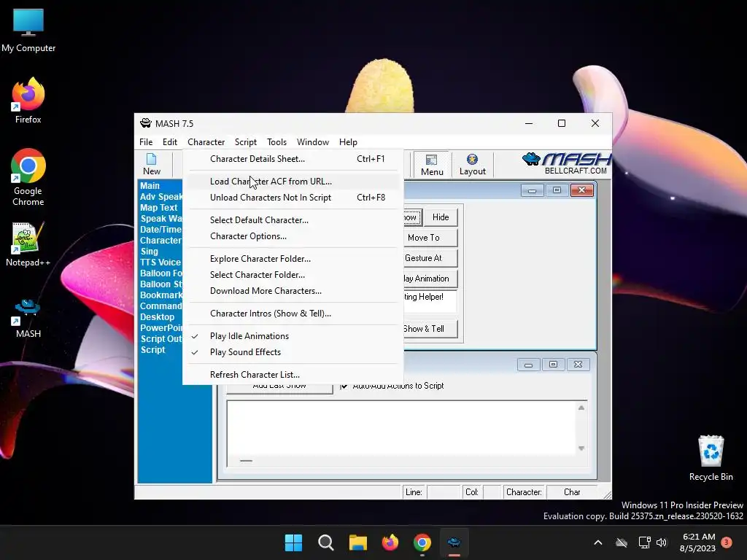
Task: Select Load Character ACF from URL
Action: (x=293, y=182)
